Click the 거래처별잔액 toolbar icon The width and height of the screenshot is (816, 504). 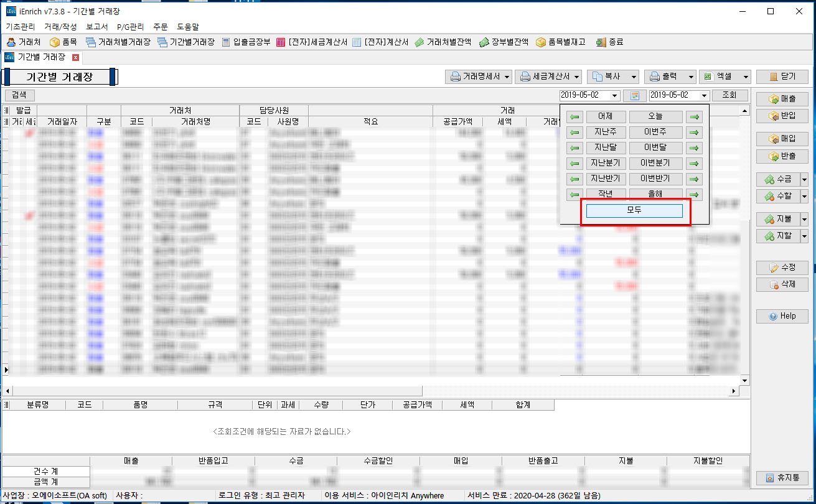pos(444,42)
